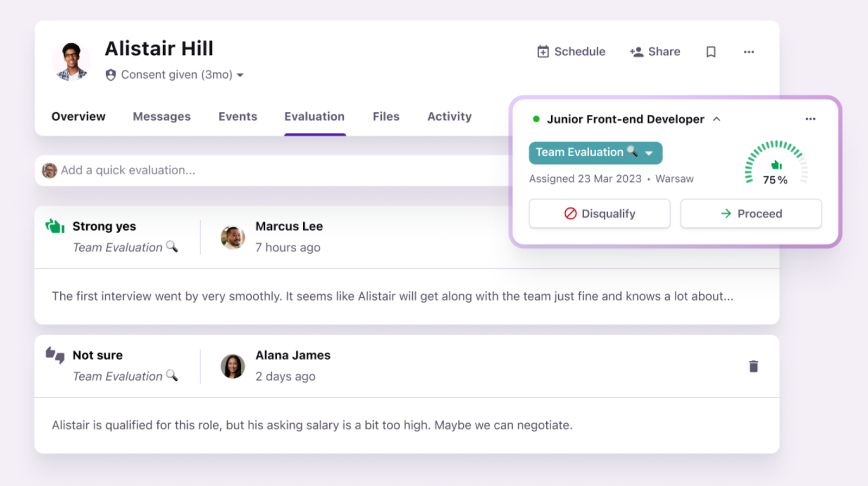The width and height of the screenshot is (868, 486).
Task: Click the 75% evaluation score gauge
Action: tap(776, 164)
